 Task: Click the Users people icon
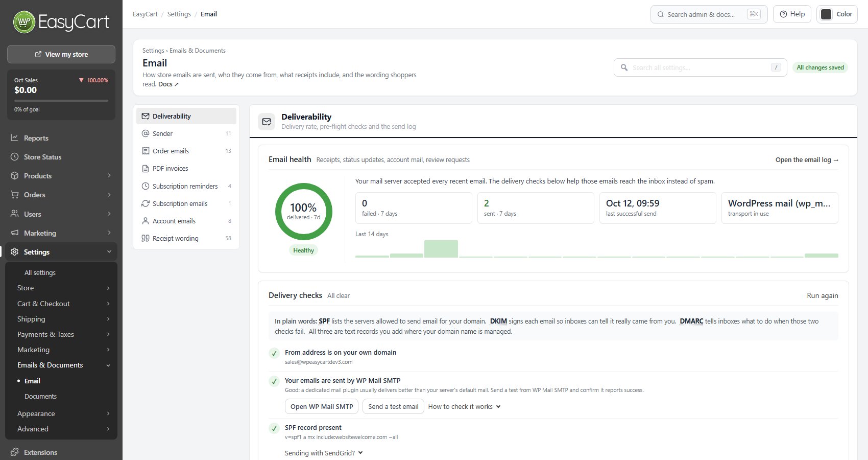click(14, 214)
